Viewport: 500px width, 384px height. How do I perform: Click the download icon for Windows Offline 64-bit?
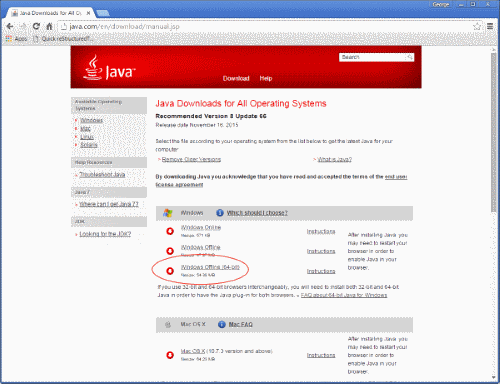tap(170, 271)
